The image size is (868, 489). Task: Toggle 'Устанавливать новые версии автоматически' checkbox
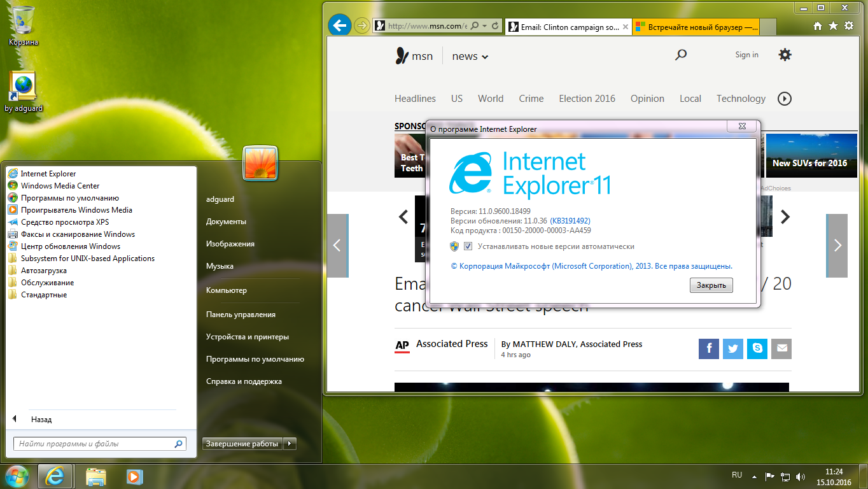point(468,246)
